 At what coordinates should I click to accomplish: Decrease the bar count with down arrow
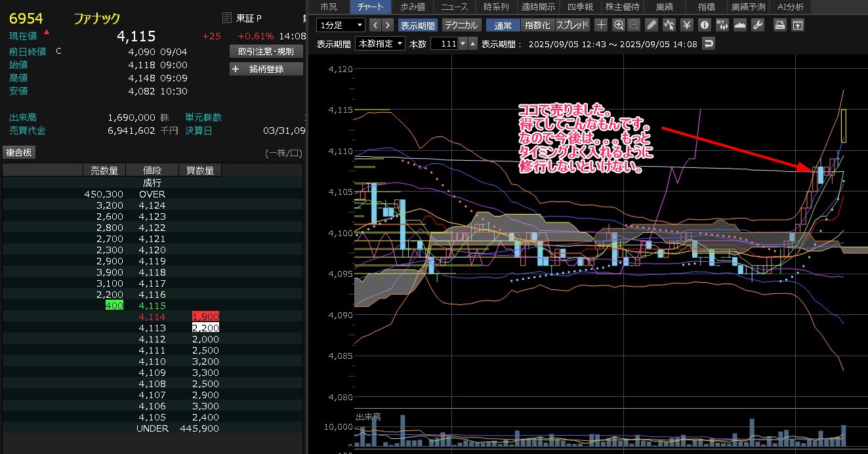pyautogui.click(x=463, y=44)
